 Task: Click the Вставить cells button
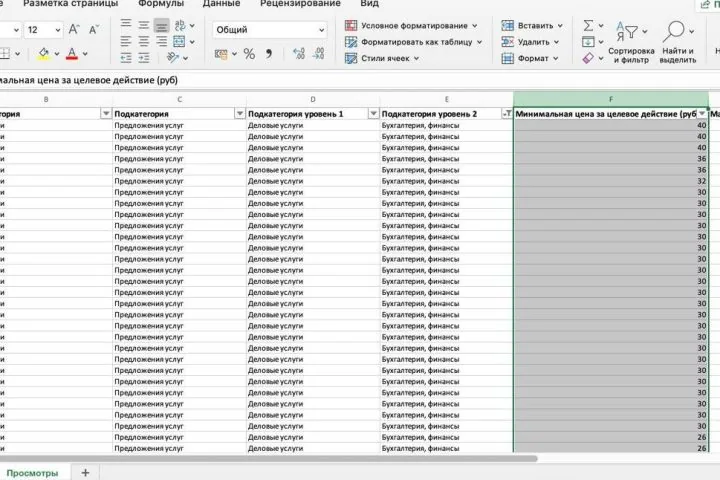(532, 26)
